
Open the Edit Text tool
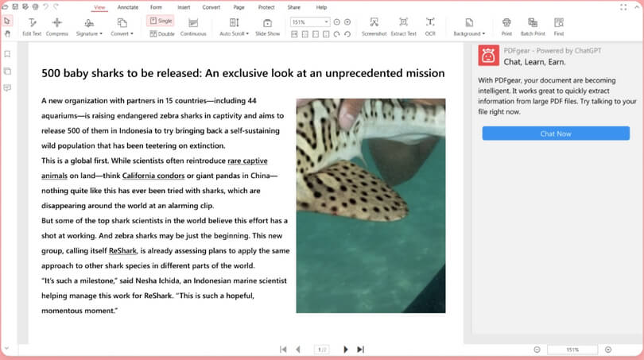pyautogui.click(x=32, y=27)
